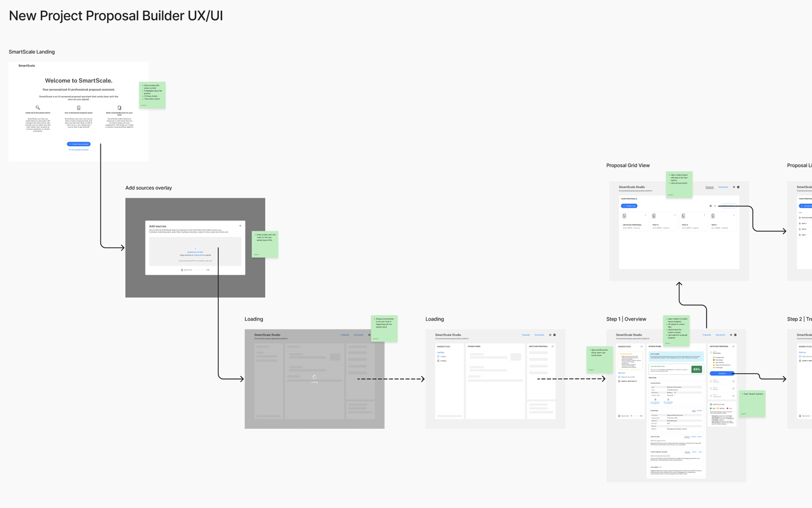Image resolution: width=812 pixels, height=508 pixels.
Task: Open Proposals tab in Proposal Grid View
Action: [709, 187]
